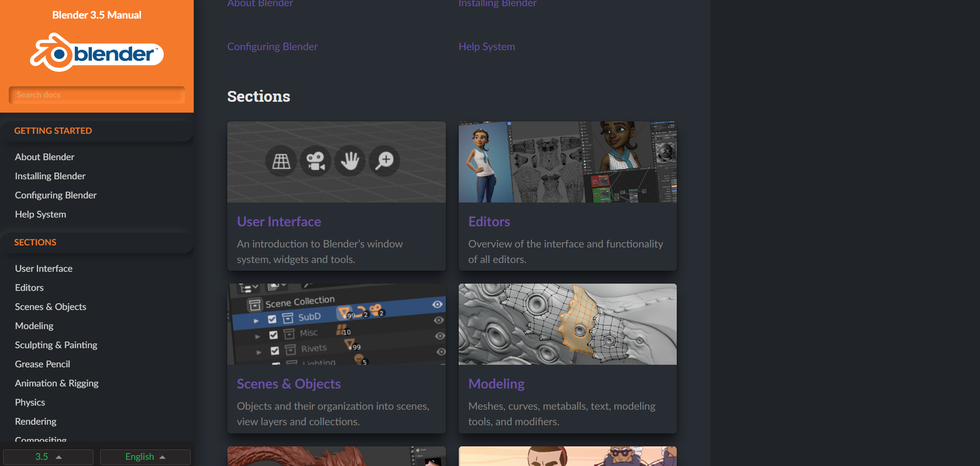
Task: Expand the Rivets collection disclosure triangle
Action: (x=259, y=351)
